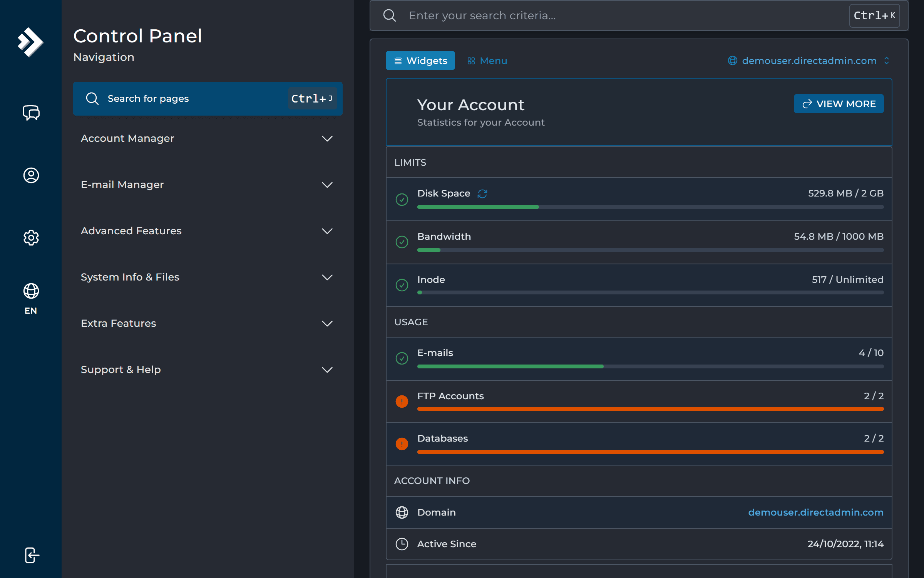The width and height of the screenshot is (924, 578).
Task: Expand the Support & Help section
Action: [208, 370]
